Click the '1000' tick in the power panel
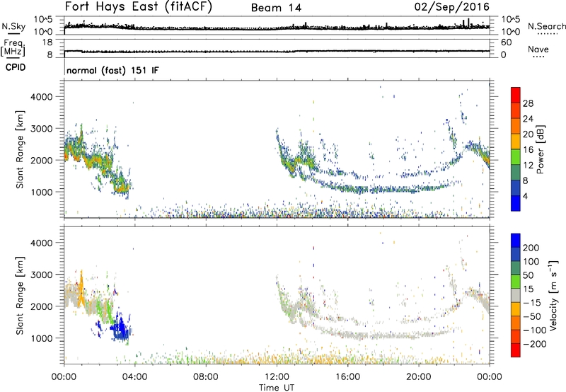Viewport: 566px width, 392px height. pos(41,192)
